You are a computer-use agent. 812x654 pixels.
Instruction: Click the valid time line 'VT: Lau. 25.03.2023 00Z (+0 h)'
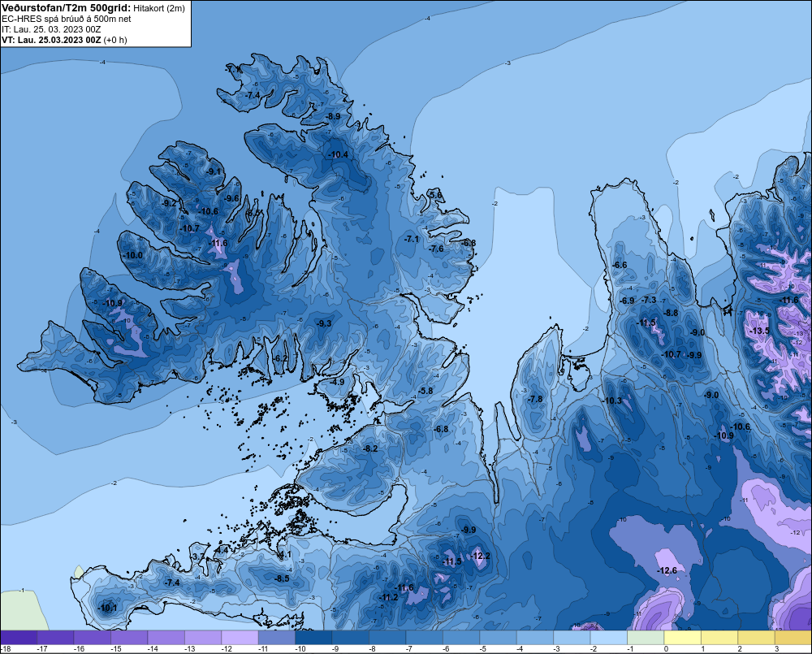coord(64,40)
